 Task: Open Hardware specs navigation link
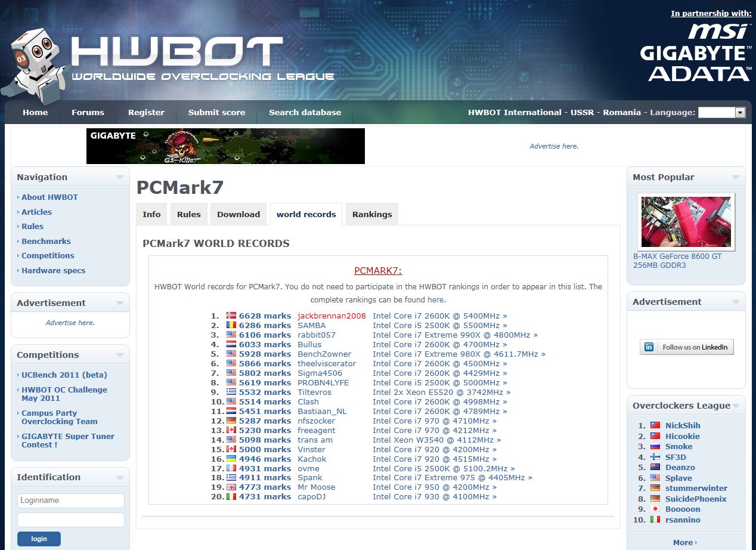(53, 271)
